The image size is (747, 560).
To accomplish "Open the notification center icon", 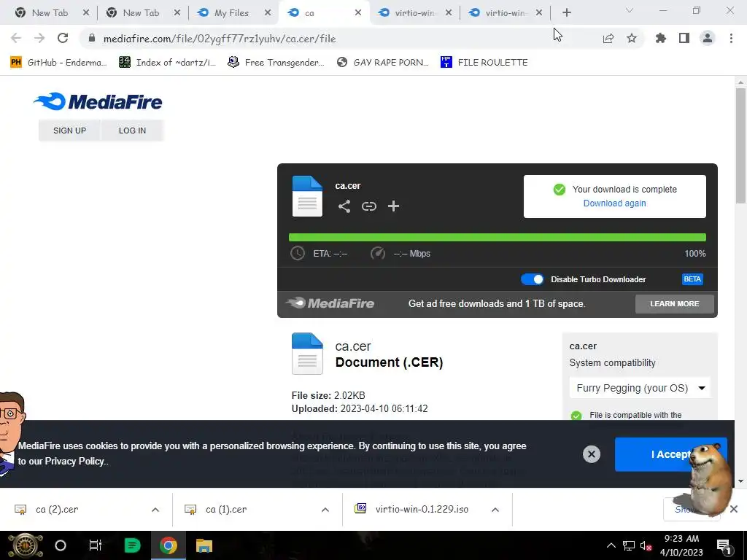I will point(724,545).
